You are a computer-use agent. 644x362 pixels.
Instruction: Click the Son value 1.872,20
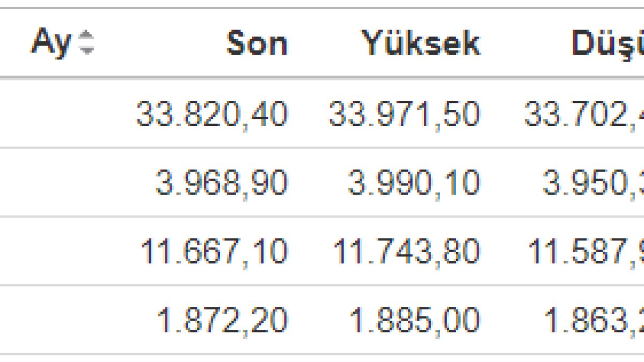click(222, 320)
